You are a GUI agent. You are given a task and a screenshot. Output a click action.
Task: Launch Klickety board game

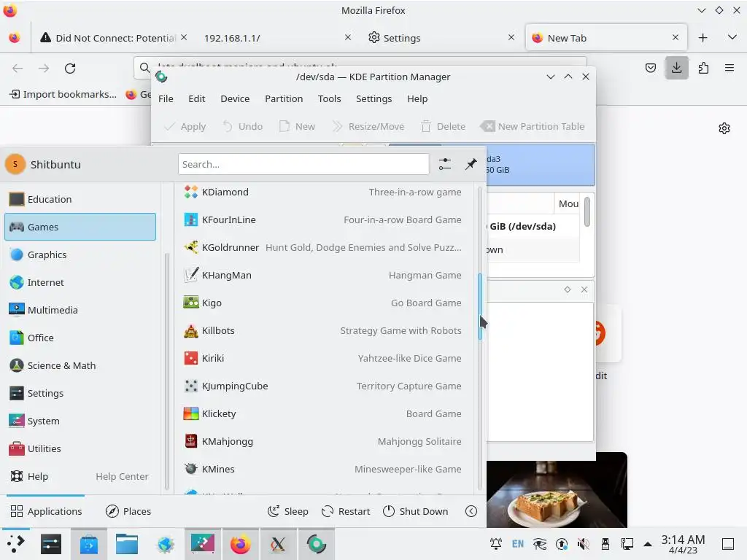[x=322, y=413]
